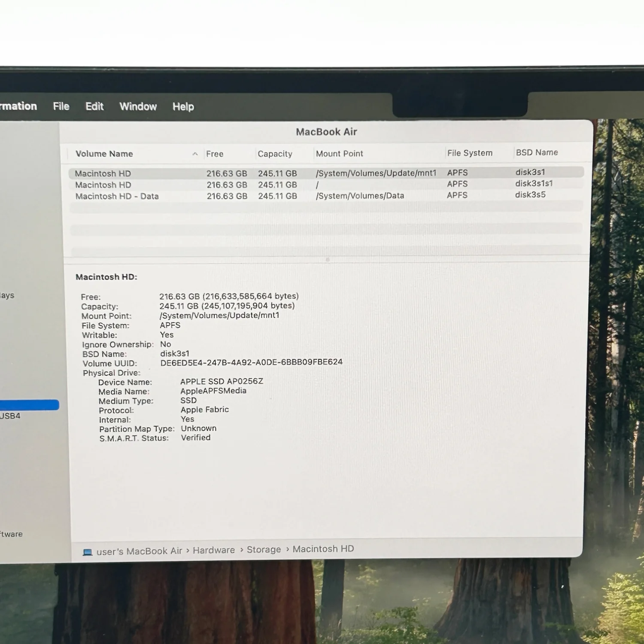
Task: Select the Displays item in the sidebar
Action: coord(7,295)
